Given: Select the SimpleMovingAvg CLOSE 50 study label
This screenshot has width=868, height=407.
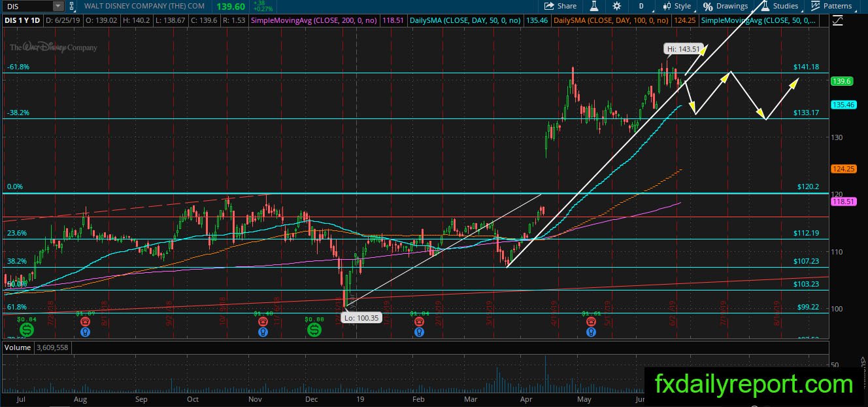Looking at the screenshot, I should [x=758, y=20].
